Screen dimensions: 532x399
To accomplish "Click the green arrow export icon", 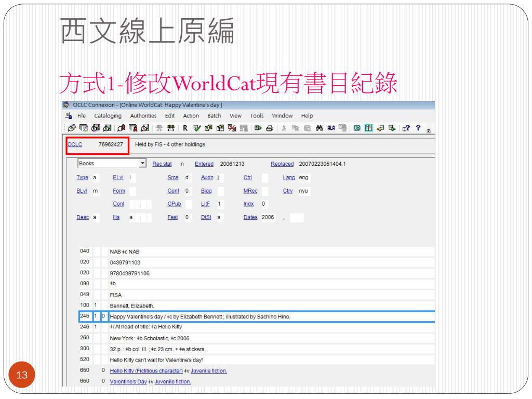I will coord(258,128).
